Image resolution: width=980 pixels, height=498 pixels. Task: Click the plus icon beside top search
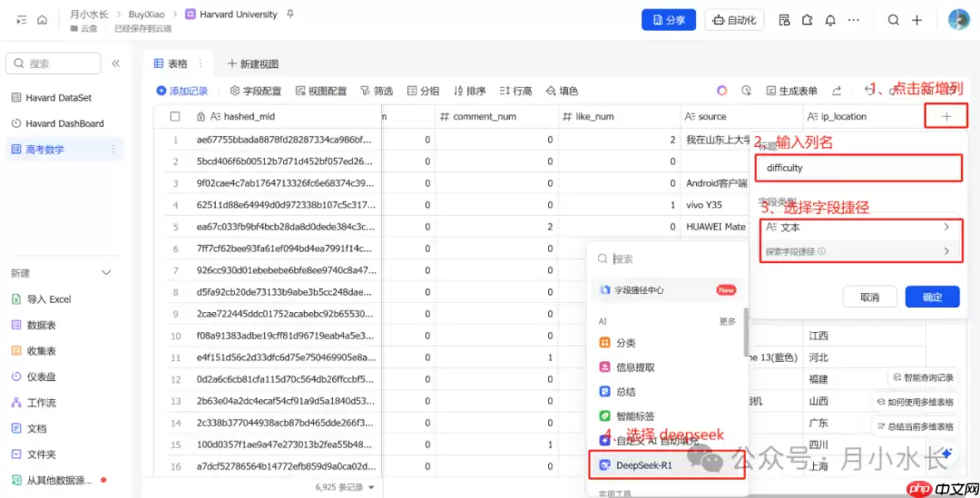(916, 20)
